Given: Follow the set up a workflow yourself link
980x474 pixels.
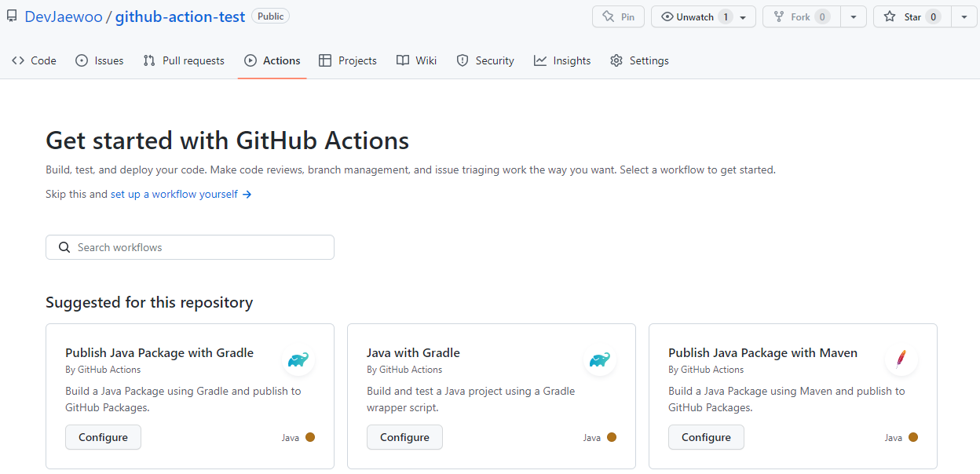Looking at the screenshot, I should (x=174, y=194).
